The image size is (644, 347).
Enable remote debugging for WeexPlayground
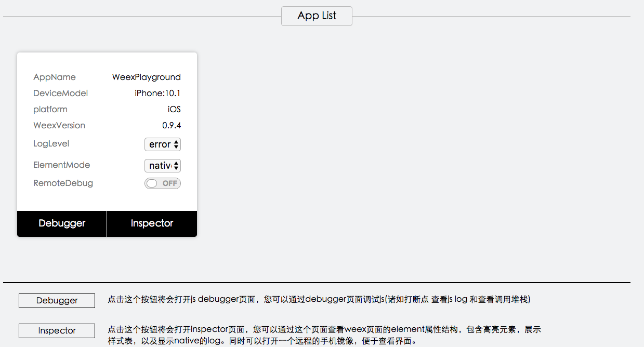(162, 183)
